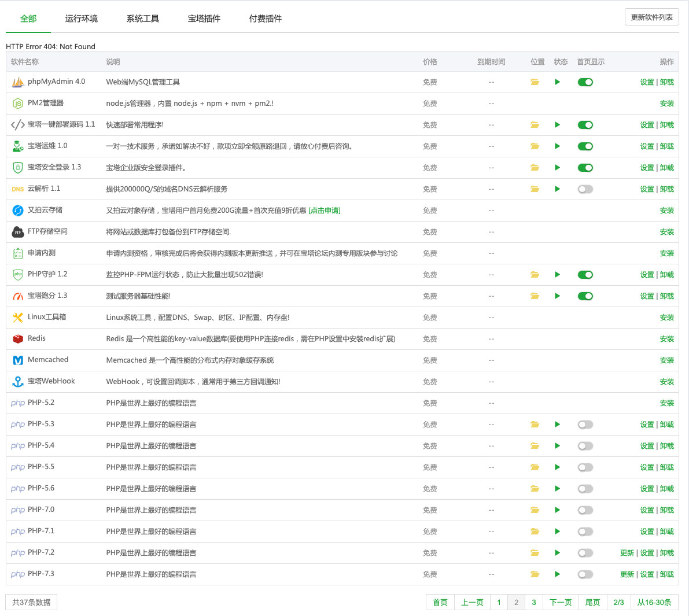Click the PHP守护 status play icon

[x=557, y=275]
